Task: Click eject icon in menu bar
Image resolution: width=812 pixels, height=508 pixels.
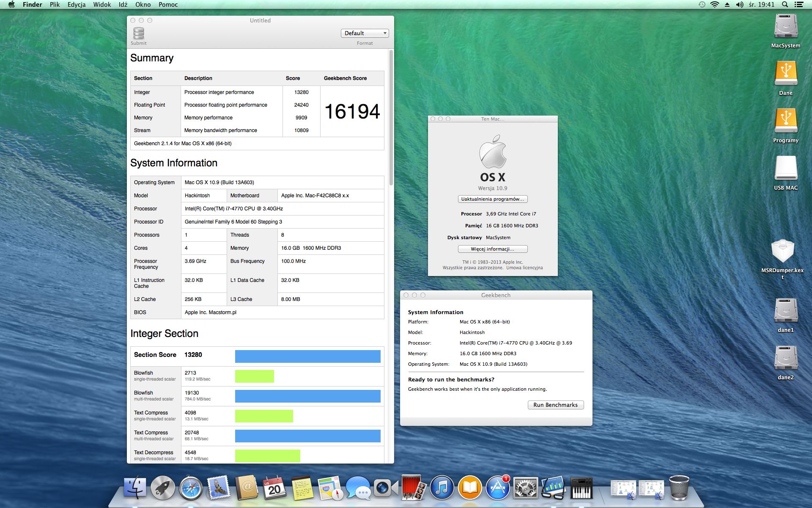Action: (727, 5)
